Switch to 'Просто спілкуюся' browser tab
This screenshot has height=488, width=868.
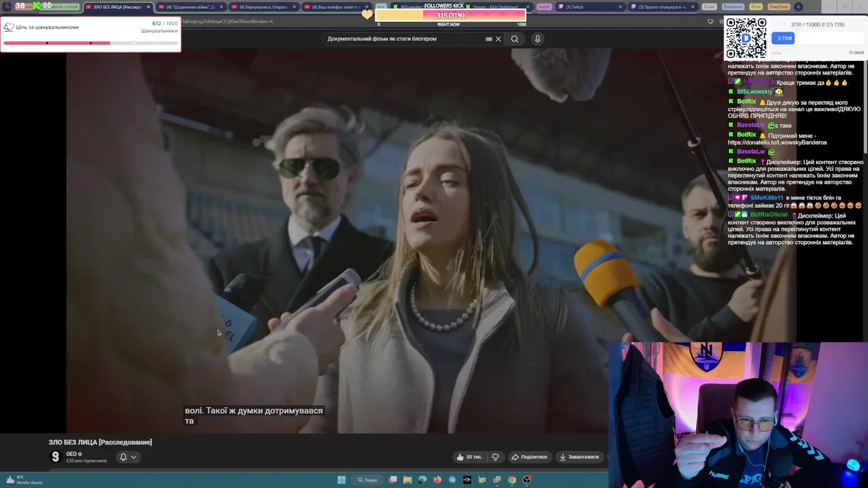click(661, 7)
